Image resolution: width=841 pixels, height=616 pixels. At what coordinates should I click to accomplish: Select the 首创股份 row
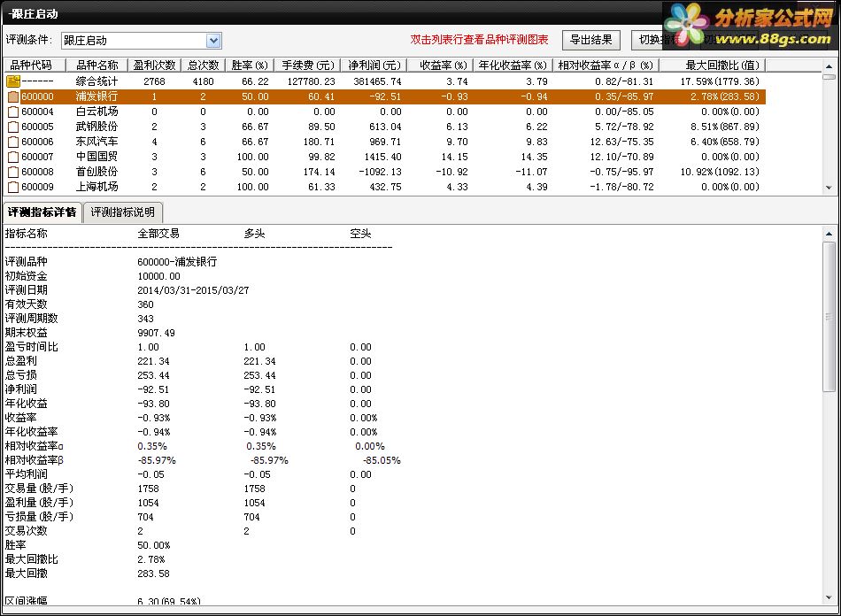[384, 172]
